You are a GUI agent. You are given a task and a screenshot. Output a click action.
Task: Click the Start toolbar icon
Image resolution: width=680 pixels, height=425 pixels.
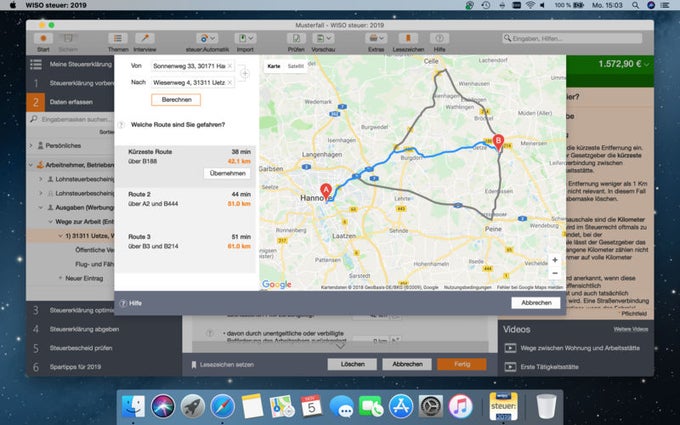(x=43, y=39)
